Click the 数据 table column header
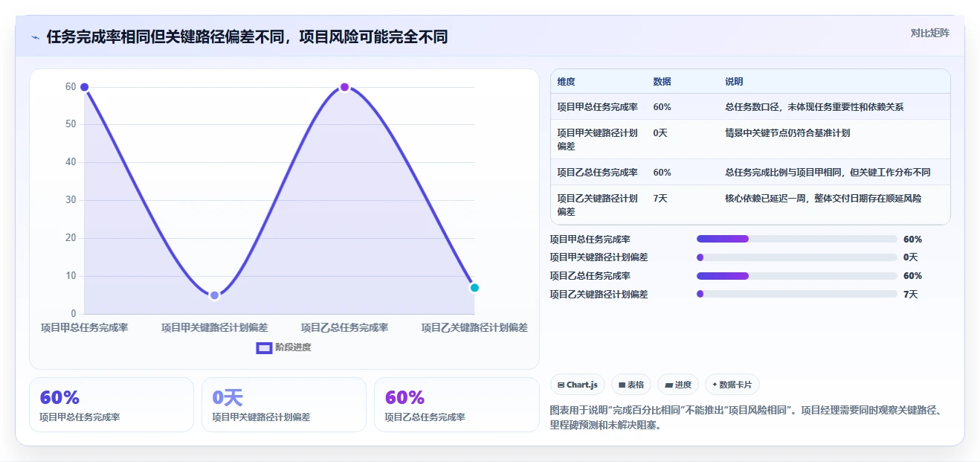 (662, 82)
